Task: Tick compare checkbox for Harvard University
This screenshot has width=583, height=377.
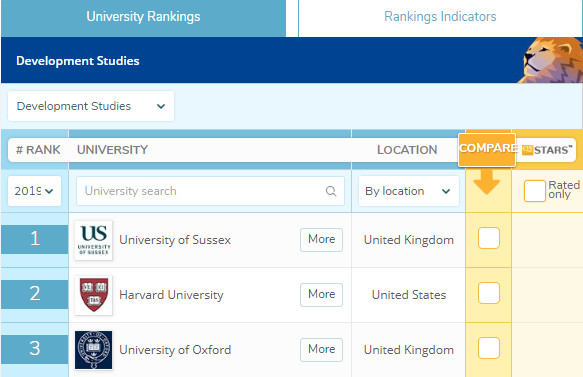Action: coord(489,293)
